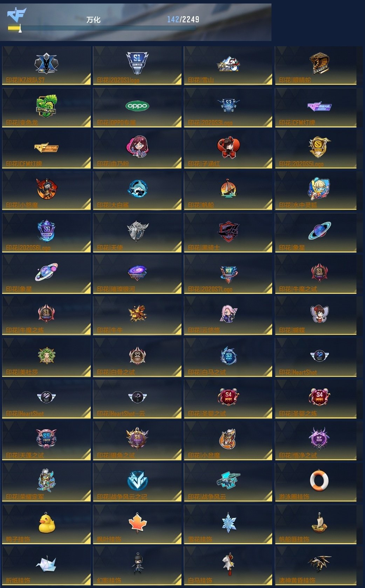This screenshot has height=588, width=365.
Task: Select the blue snowflake charm
Action: click(229, 523)
